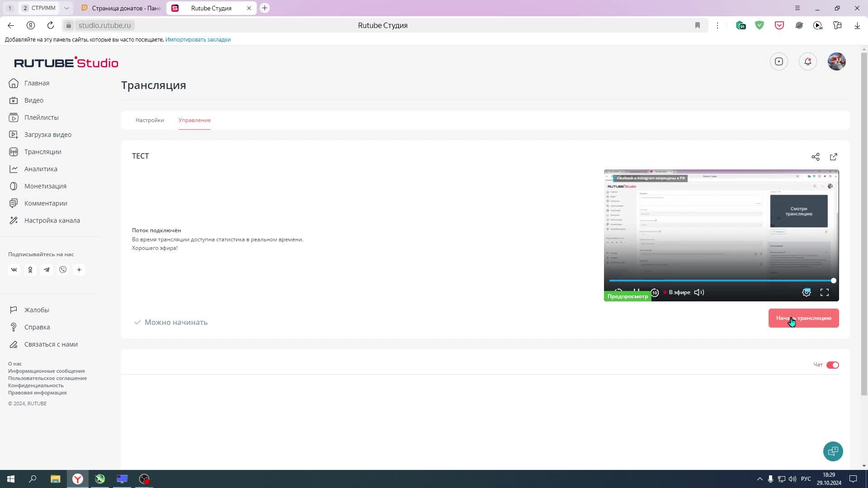The image size is (868, 488).
Task: Click the taskbar search magnifier
Action: point(33,479)
